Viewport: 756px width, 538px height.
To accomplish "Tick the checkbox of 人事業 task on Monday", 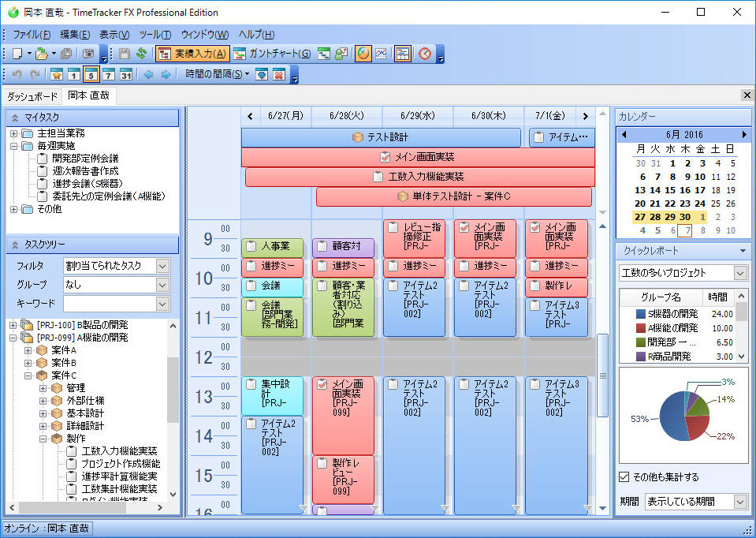I will click(251, 246).
